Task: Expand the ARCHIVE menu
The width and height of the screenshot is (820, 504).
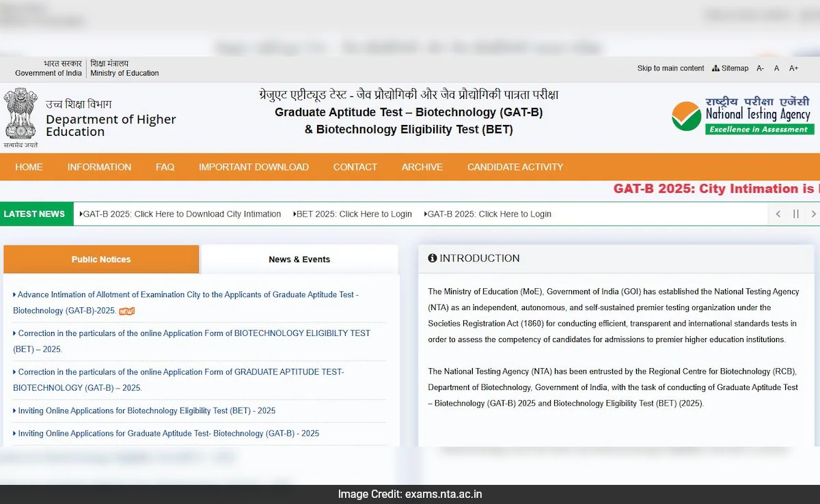Action: tap(422, 167)
